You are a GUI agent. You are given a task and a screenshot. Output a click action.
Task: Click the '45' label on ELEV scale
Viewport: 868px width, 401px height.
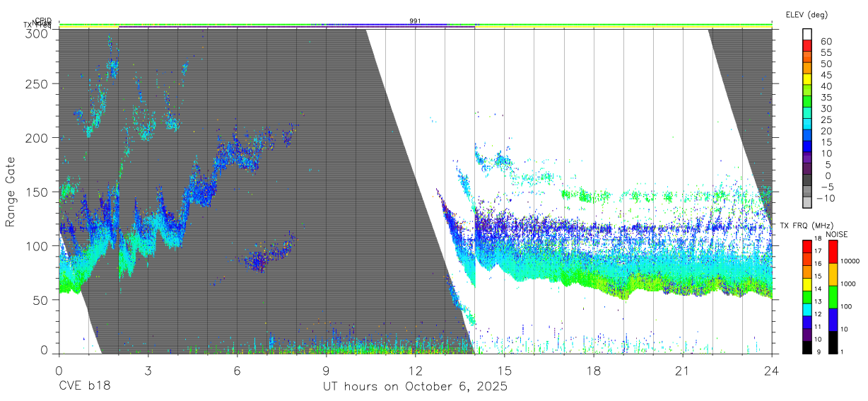point(826,74)
